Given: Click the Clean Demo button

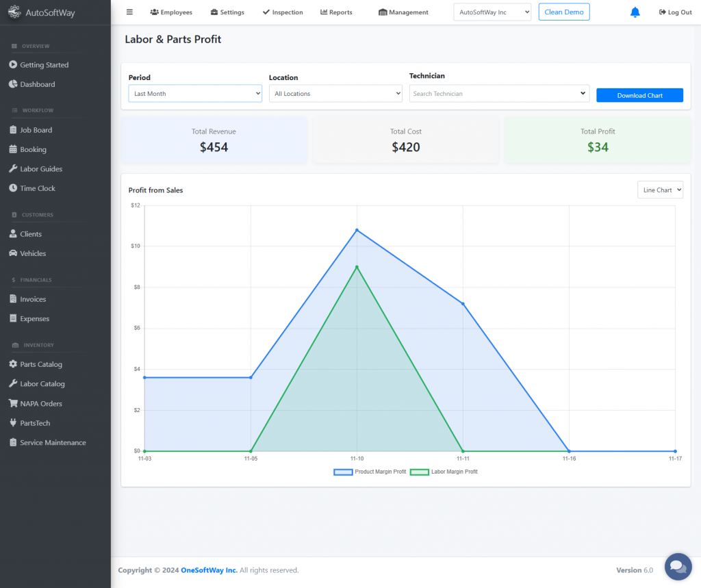Looking at the screenshot, I should (x=563, y=12).
